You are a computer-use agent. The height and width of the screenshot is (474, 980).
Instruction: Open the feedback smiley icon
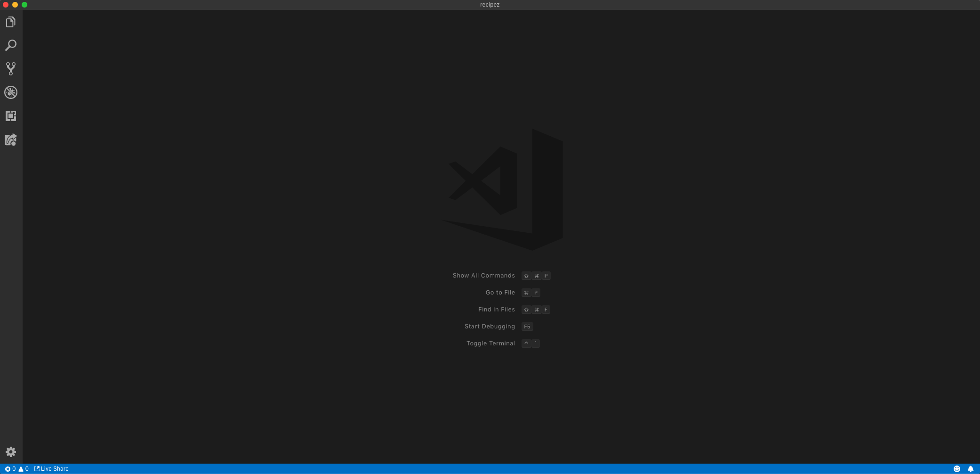(x=957, y=469)
